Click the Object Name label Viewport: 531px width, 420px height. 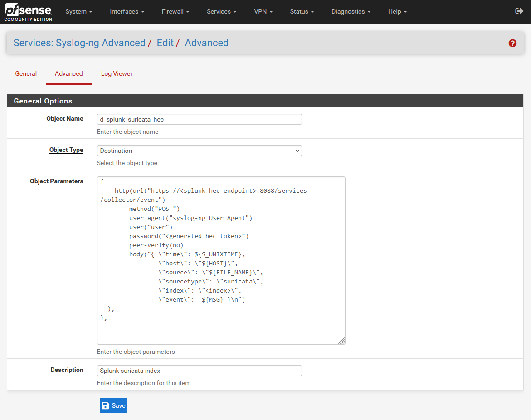click(65, 118)
